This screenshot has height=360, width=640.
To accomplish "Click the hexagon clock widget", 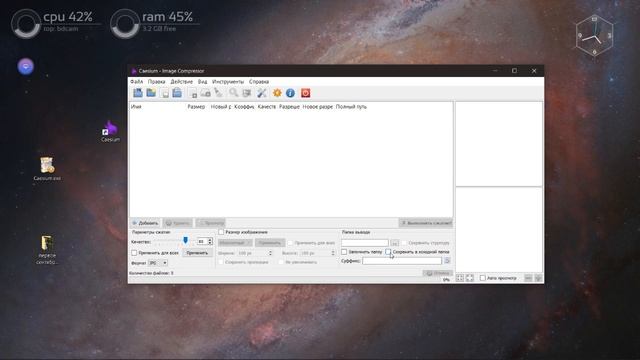I will 594,36.
